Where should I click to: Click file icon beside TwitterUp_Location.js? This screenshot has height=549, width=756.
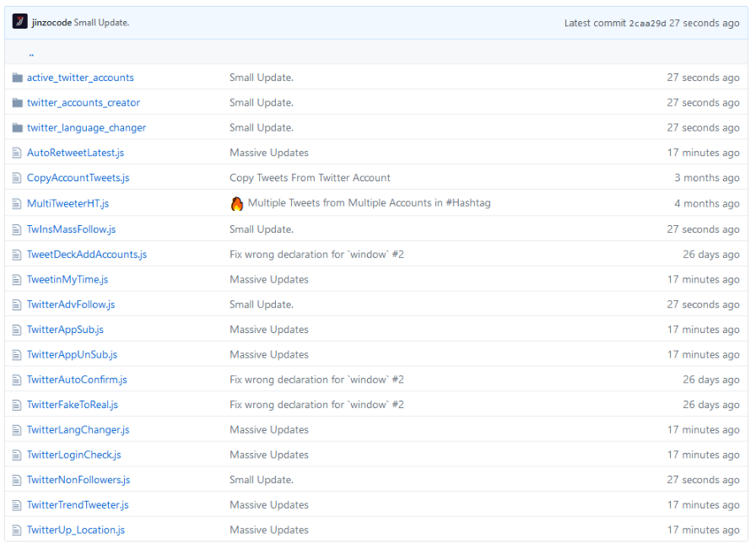17,530
